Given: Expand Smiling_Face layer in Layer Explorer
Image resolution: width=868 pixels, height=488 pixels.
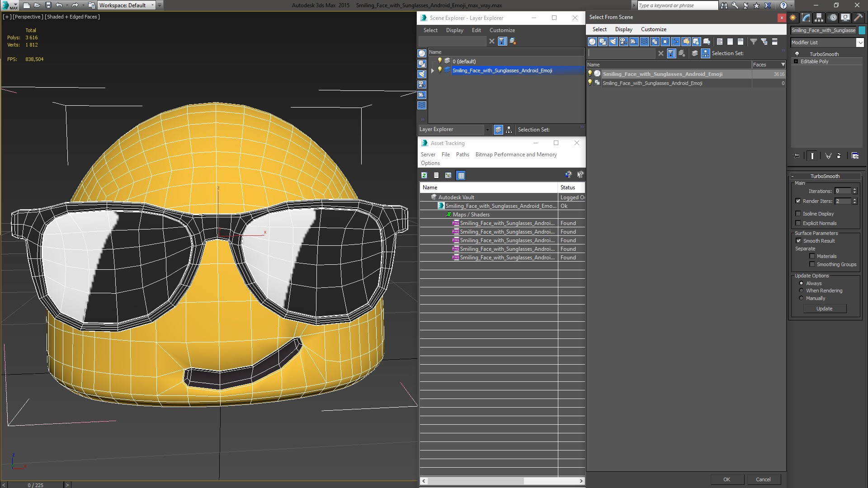Looking at the screenshot, I should (x=433, y=70).
